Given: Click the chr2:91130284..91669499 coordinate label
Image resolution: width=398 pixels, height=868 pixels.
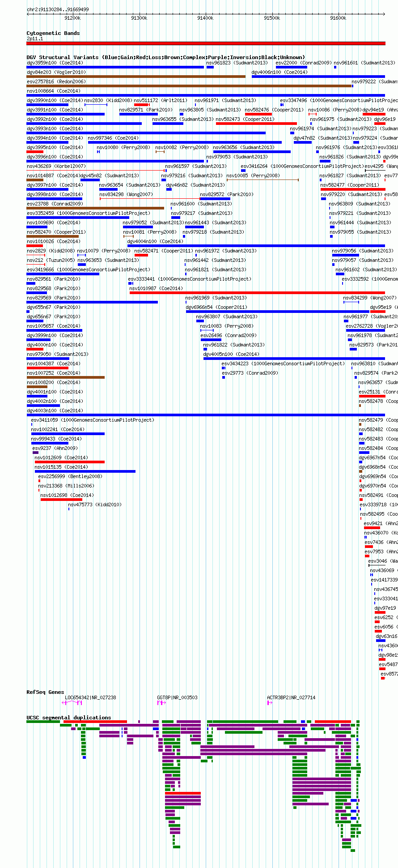Looking at the screenshot, I should coord(58,9).
